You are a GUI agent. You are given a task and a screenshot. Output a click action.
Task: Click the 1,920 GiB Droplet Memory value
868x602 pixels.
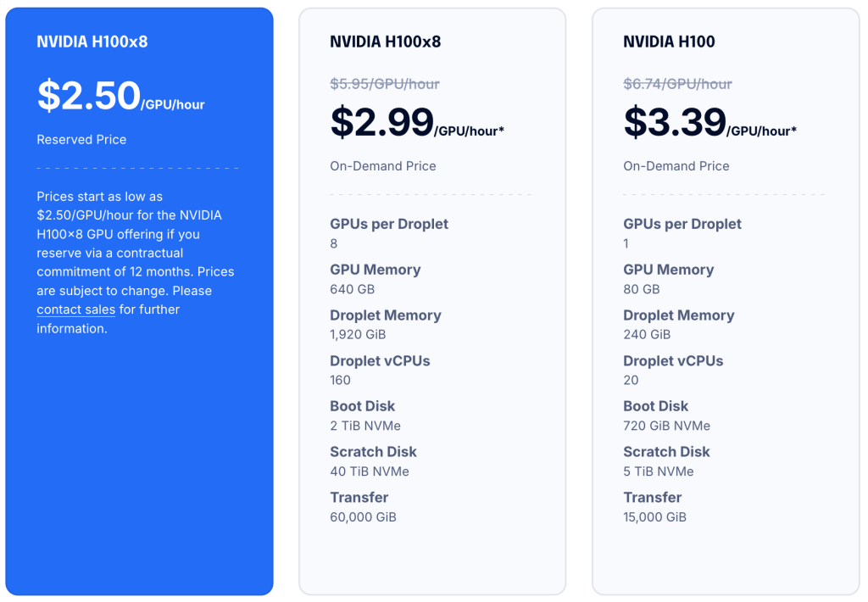point(358,335)
